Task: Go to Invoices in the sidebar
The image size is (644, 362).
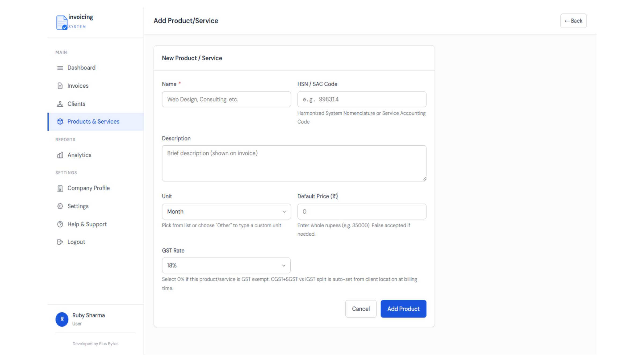Action: tap(96, 86)
